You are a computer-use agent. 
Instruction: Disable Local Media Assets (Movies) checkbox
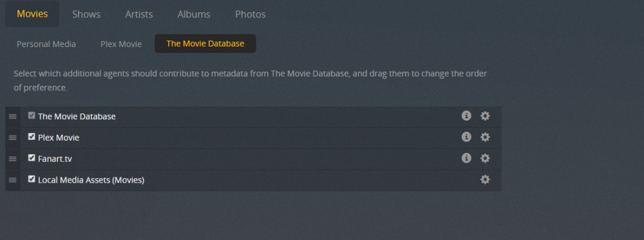(x=32, y=179)
